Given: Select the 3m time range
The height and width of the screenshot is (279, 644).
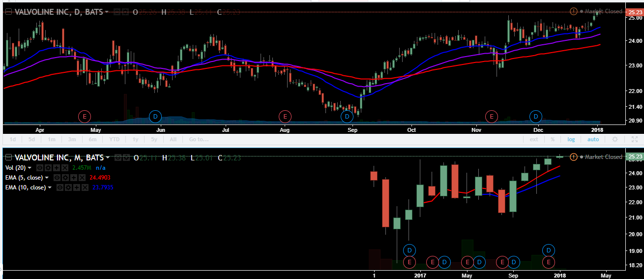Looking at the screenshot, I should [x=72, y=139].
